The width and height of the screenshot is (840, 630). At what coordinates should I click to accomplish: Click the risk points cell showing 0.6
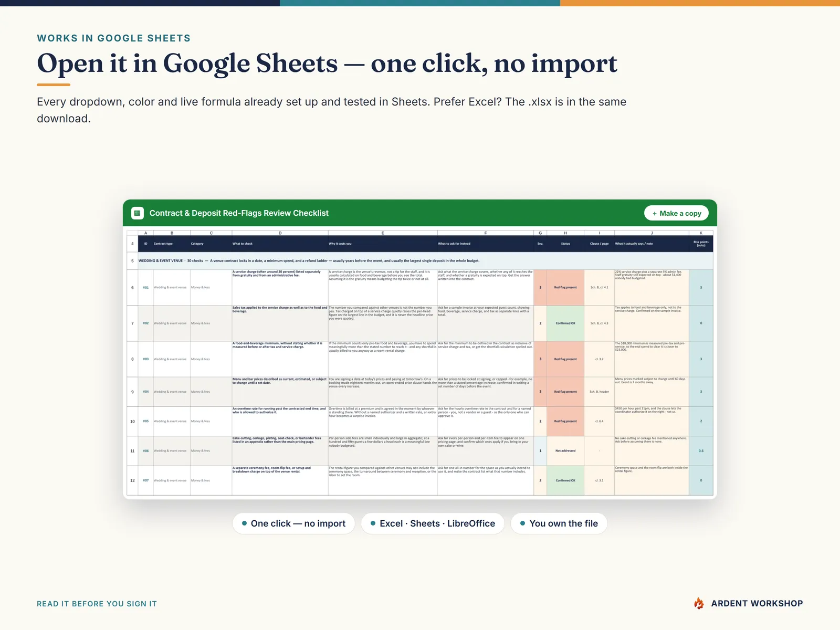tap(701, 451)
